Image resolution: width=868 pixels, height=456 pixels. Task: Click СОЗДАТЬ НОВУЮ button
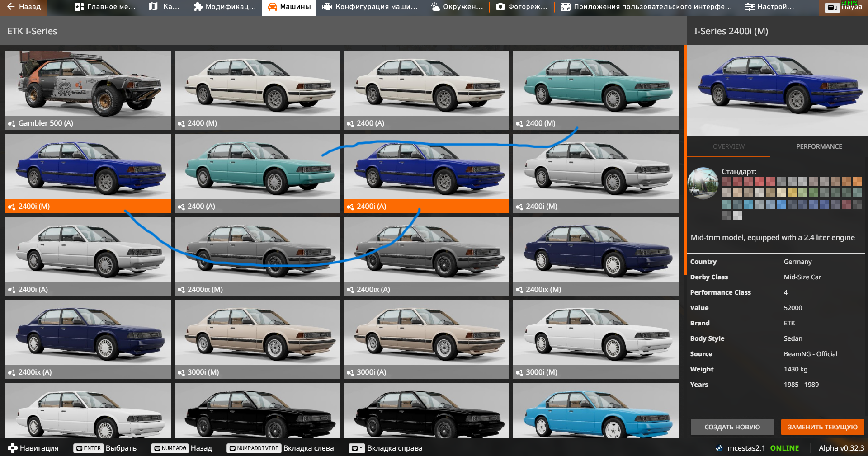(732, 427)
